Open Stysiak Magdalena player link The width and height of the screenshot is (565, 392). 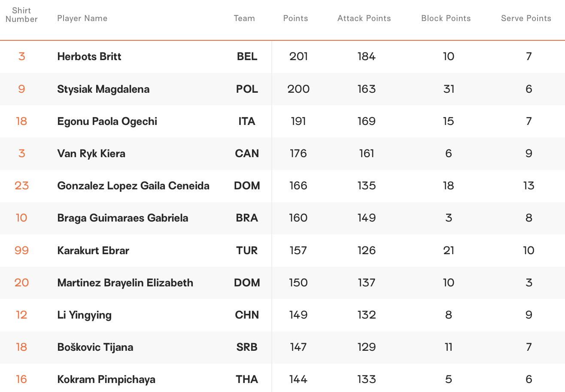[103, 89]
